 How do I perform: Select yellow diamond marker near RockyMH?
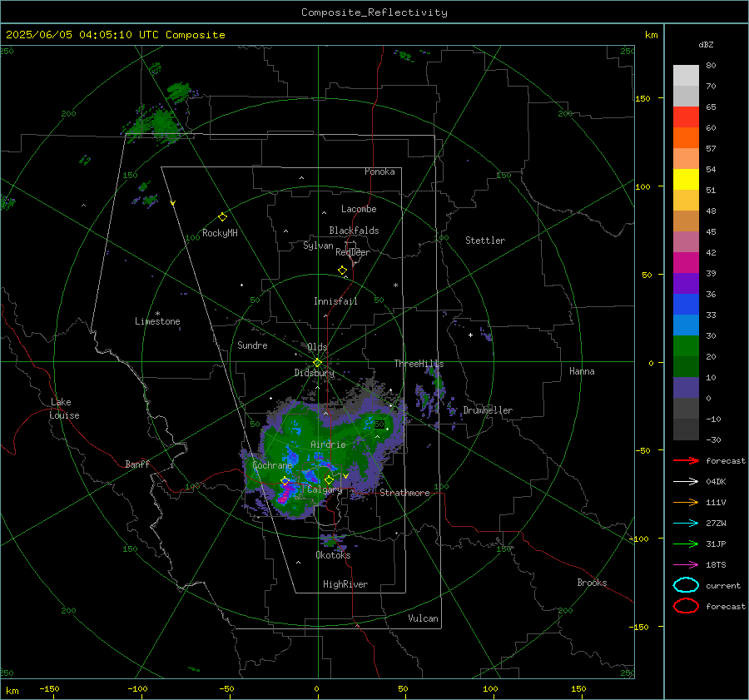click(x=222, y=217)
